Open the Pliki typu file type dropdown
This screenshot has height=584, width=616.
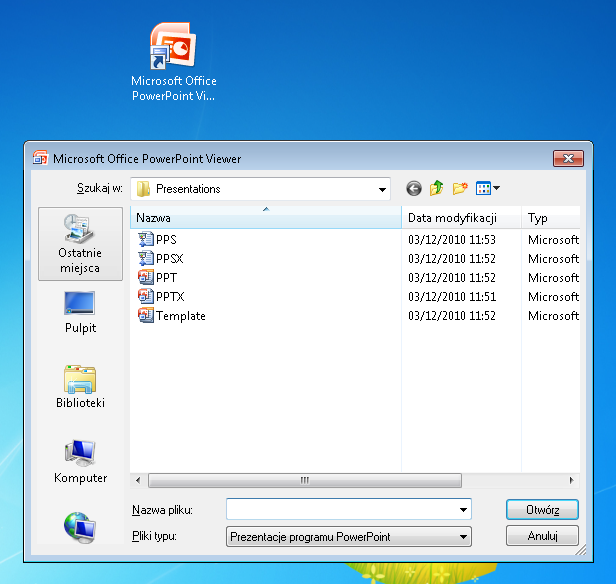point(349,536)
